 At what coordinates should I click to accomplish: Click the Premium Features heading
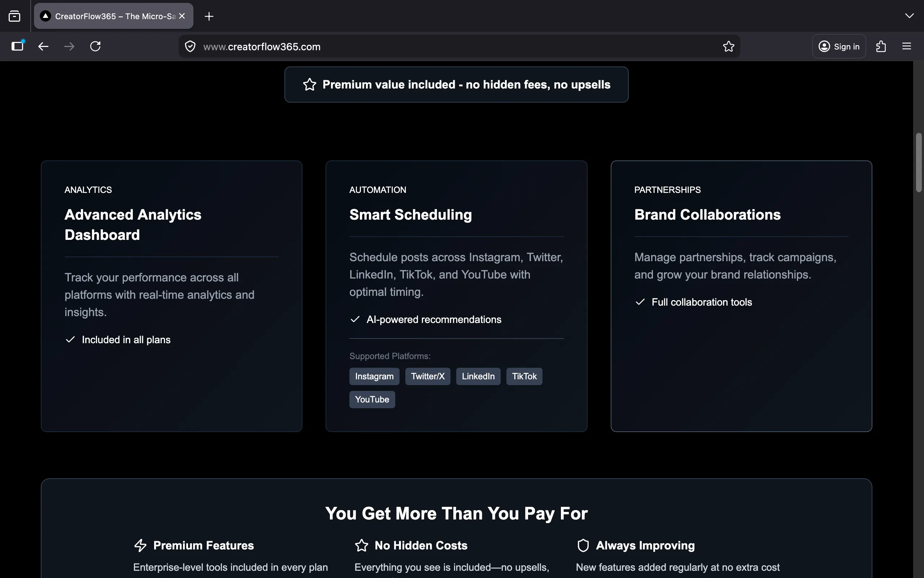click(204, 545)
